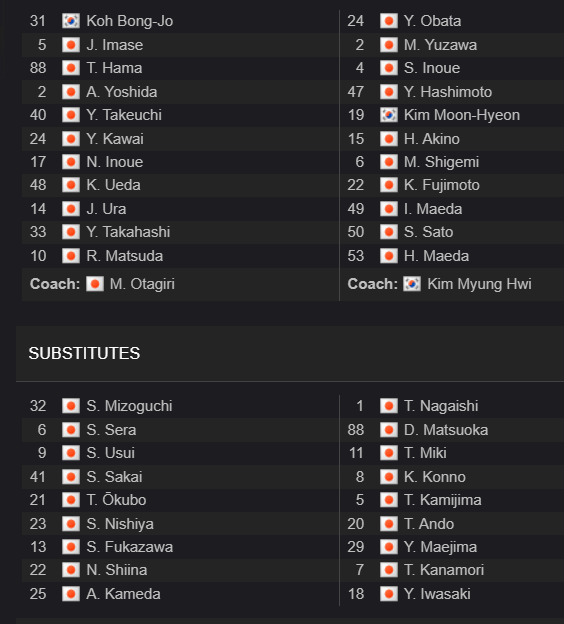
Task: Click the Japan flag beside Y. Iwasaki
Action: [x=388, y=594]
